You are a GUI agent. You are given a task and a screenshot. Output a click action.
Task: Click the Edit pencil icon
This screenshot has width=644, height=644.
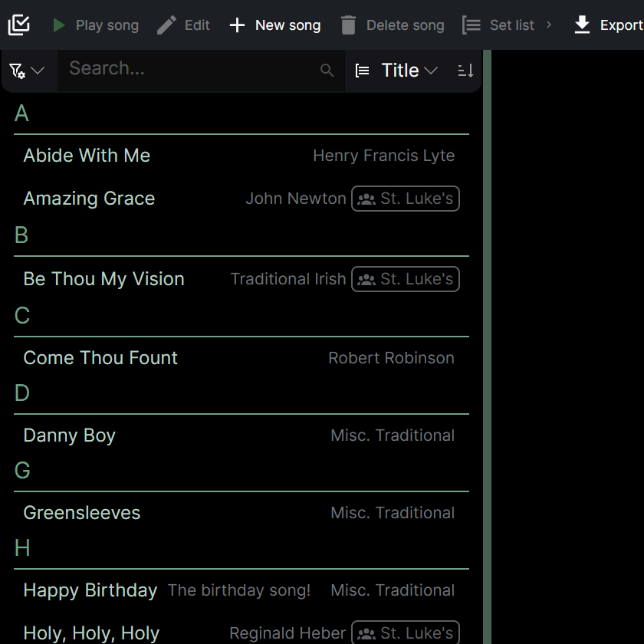[167, 25]
